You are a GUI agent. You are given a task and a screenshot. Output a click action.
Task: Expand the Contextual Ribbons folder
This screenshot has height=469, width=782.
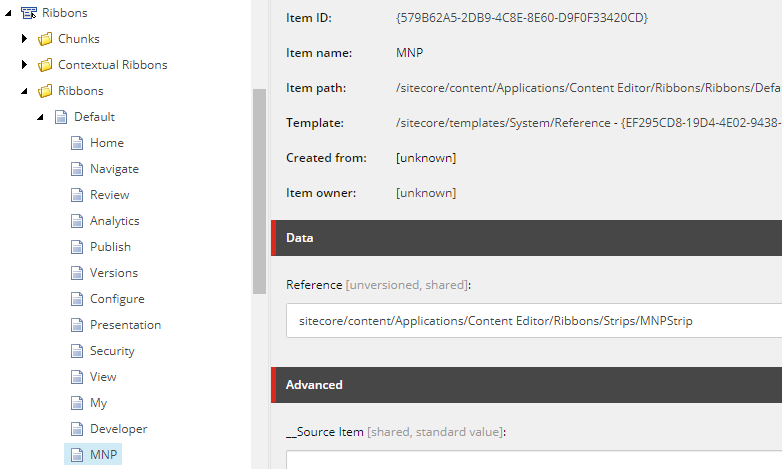coord(24,64)
